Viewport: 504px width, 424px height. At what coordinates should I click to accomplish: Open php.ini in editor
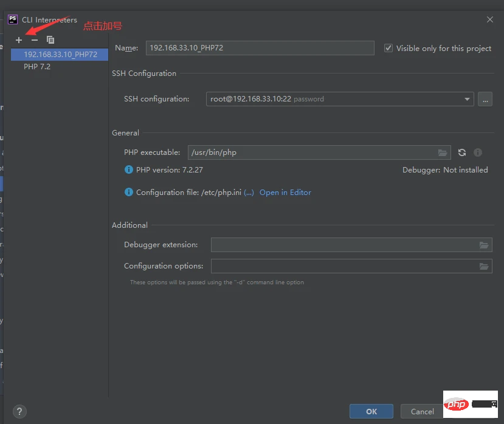(285, 192)
